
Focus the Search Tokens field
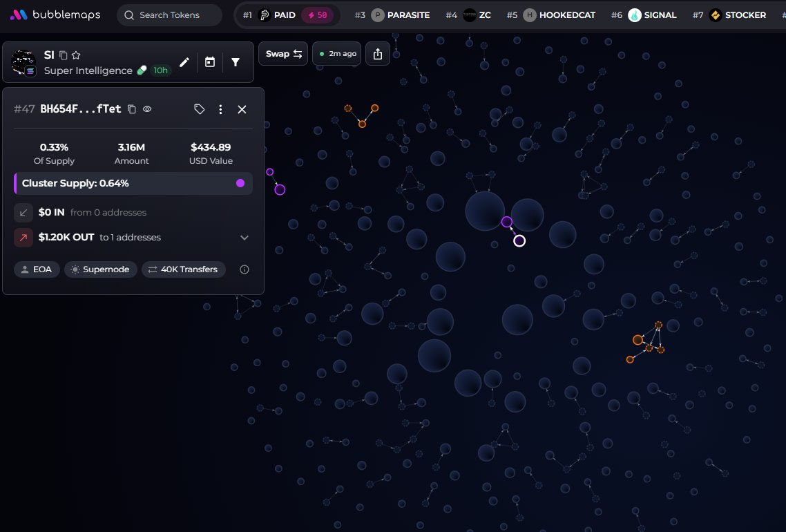click(169, 15)
